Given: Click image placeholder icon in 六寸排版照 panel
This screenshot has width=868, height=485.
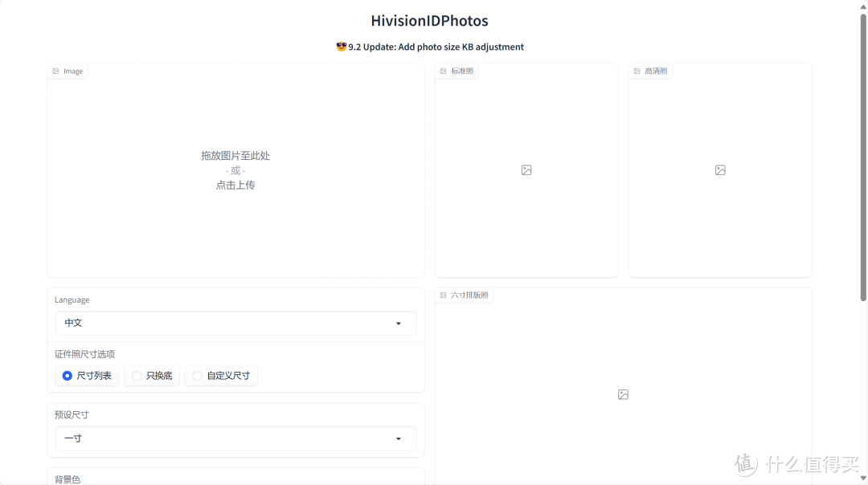Looking at the screenshot, I should point(624,394).
